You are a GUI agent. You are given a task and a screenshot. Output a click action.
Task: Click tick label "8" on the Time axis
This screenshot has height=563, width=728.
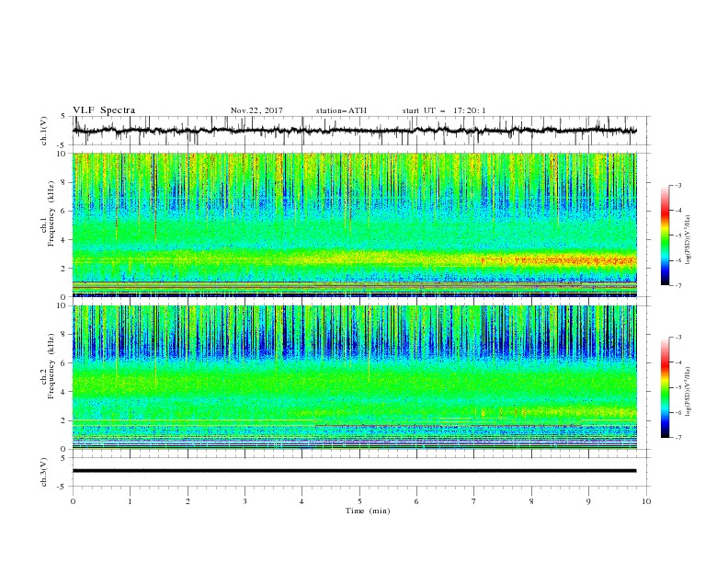531,501
